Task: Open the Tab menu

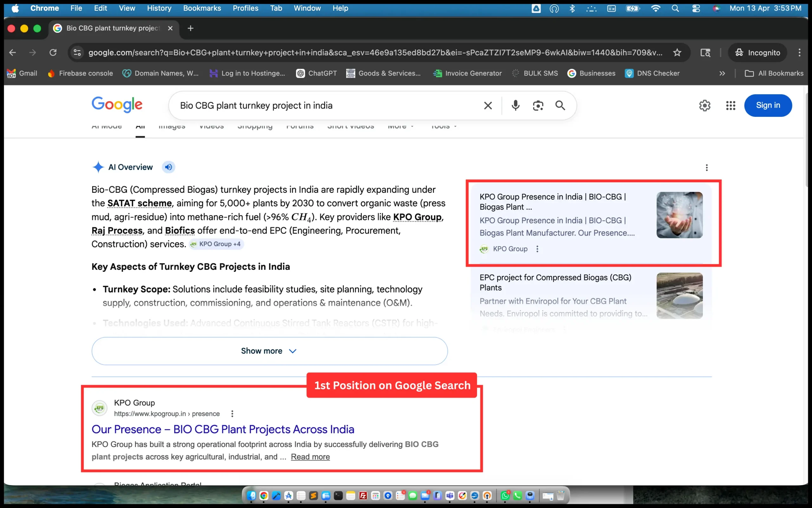Action: point(276,8)
